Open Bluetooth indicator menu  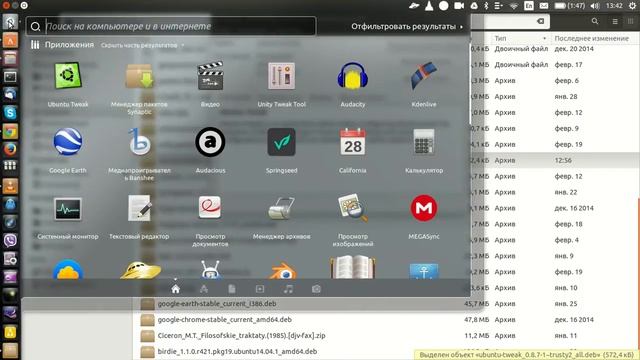[x=486, y=6]
